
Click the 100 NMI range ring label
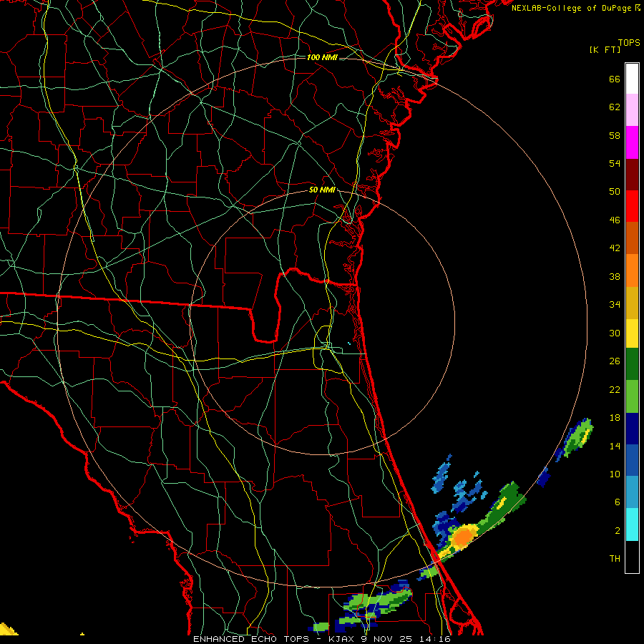click(322, 57)
